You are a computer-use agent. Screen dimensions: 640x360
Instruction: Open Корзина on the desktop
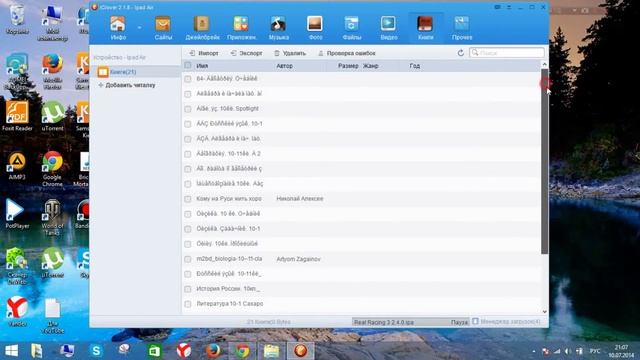pyautogui.click(x=17, y=19)
